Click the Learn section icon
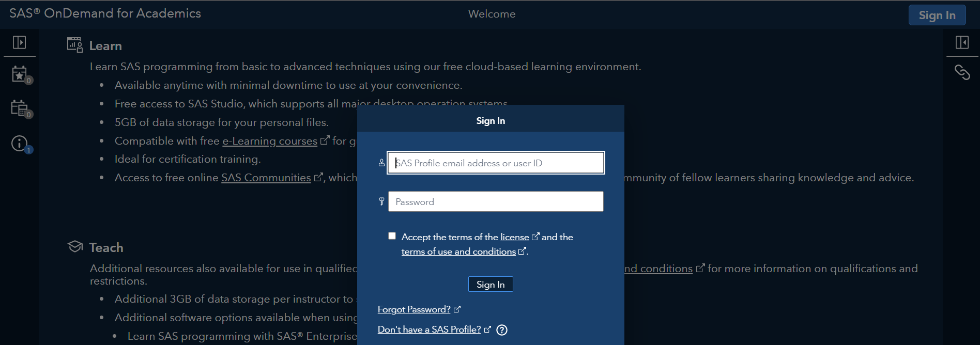 pyautogui.click(x=75, y=45)
